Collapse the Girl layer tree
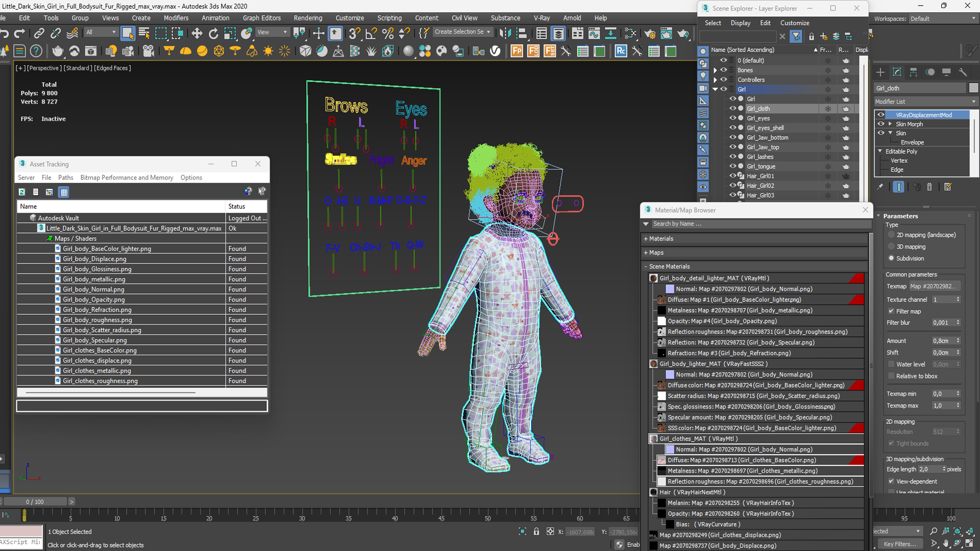The image size is (980, 551). [x=715, y=89]
